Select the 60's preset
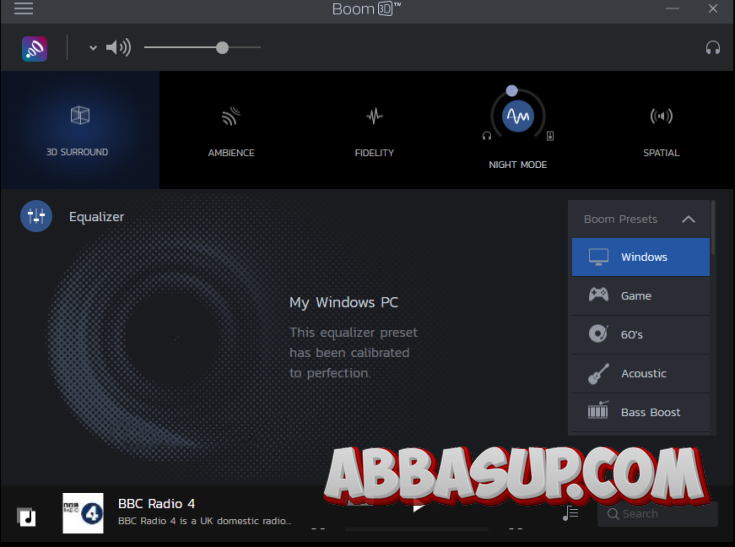 pos(641,335)
